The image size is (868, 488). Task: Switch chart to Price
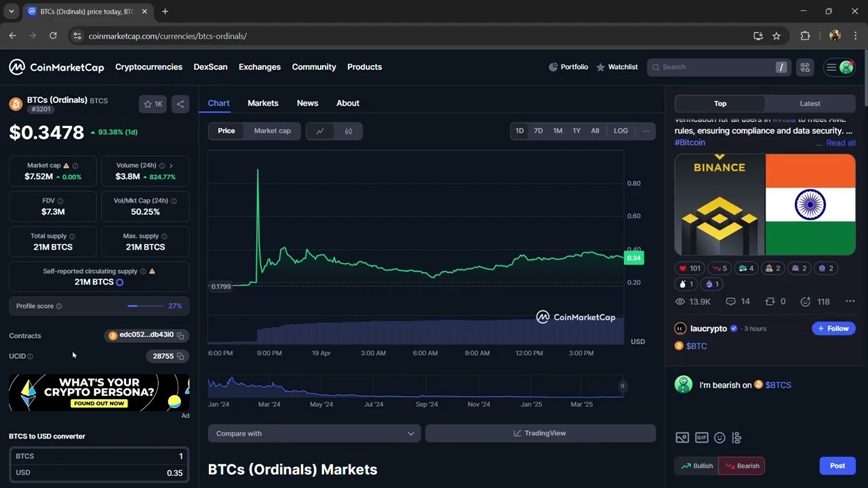point(226,131)
